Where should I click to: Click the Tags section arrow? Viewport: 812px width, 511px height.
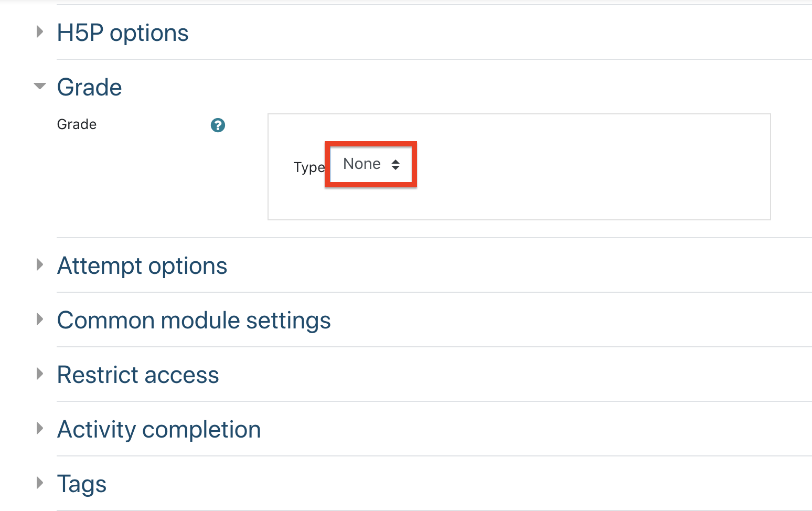click(x=40, y=483)
